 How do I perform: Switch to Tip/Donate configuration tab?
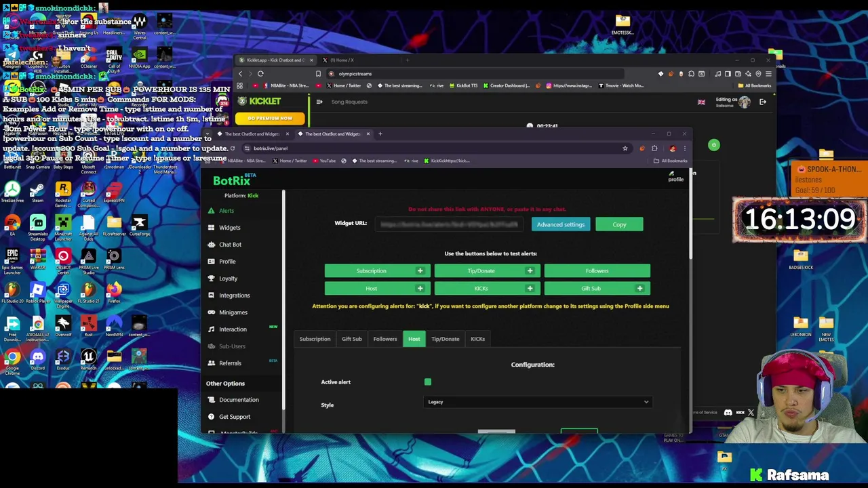pos(445,339)
